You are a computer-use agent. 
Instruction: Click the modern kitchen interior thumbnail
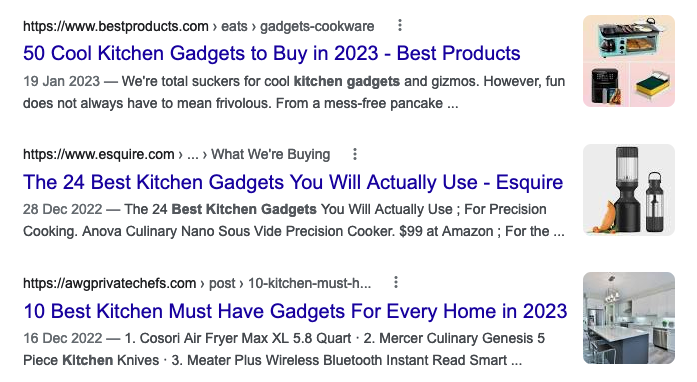[629, 318]
